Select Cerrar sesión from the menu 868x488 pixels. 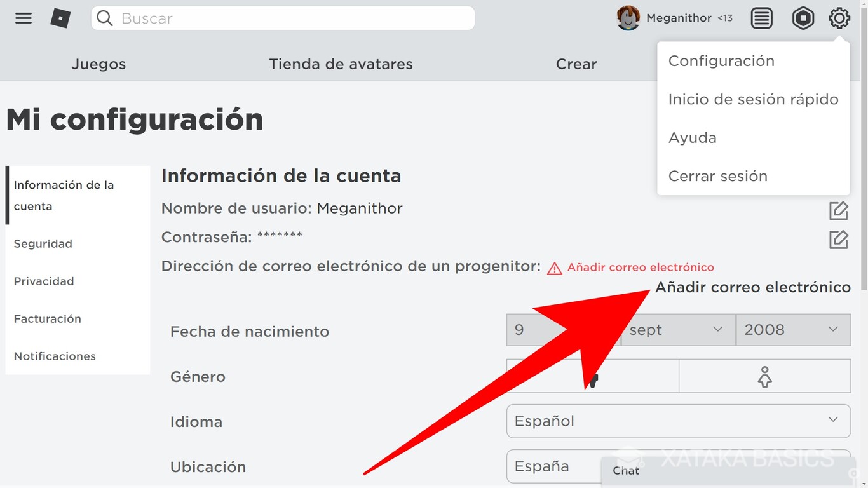click(x=717, y=176)
